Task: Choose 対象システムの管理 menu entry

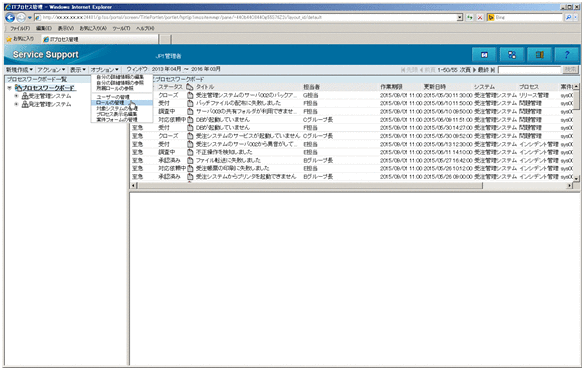Action: point(117,108)
